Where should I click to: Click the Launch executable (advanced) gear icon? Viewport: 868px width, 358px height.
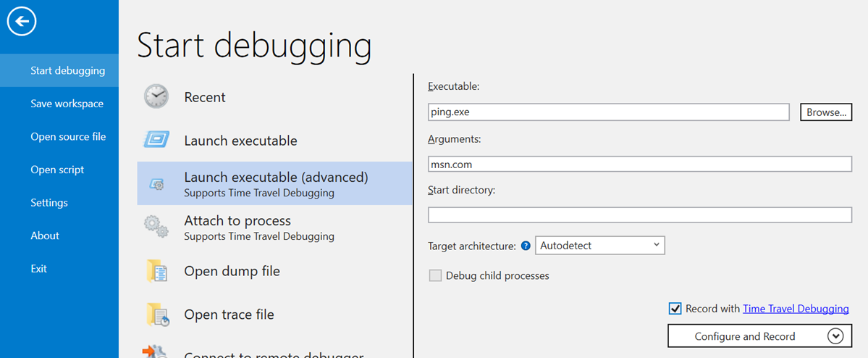pyautogui.click(x=156, y=184)
